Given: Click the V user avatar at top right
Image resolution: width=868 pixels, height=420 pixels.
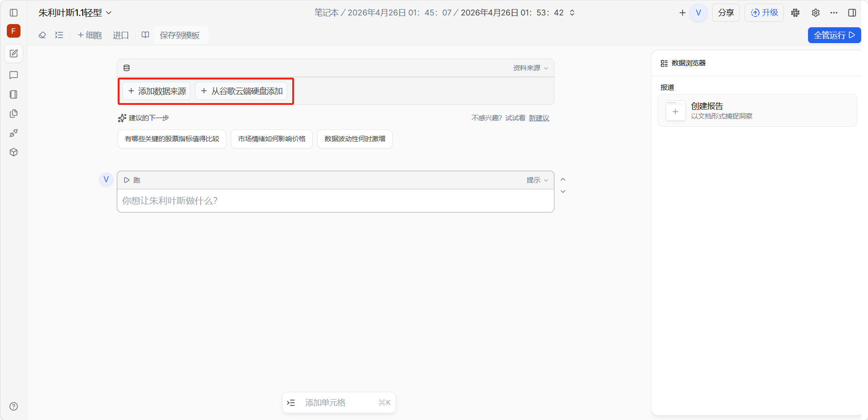Looking at the screenshot, I should tap(698, 13).
